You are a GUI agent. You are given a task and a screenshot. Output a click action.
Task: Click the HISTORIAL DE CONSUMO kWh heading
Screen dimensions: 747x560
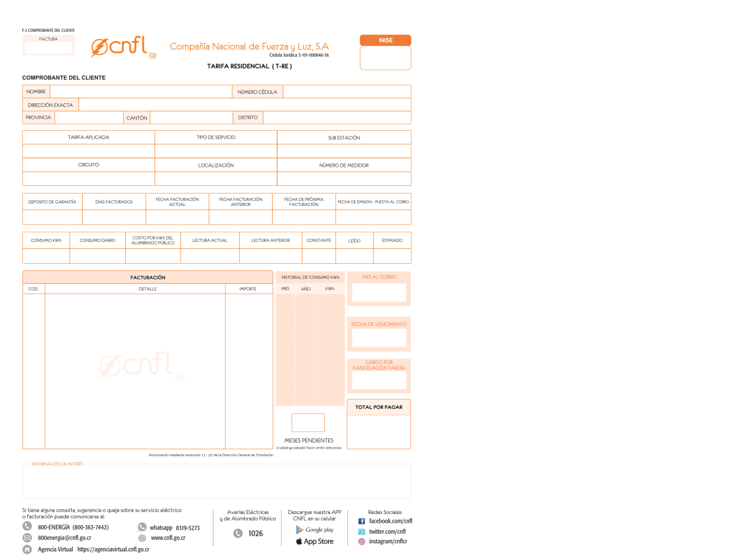(x=310, y=277)
